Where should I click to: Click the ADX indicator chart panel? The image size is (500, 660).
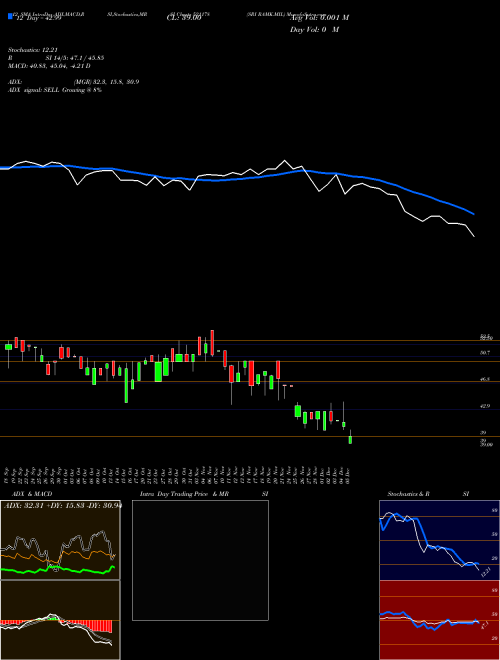tap(60, 540)
